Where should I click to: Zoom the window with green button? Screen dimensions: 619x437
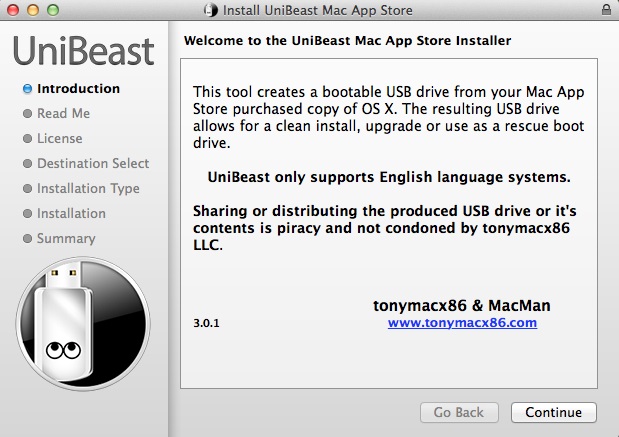[x=53, y=10]
